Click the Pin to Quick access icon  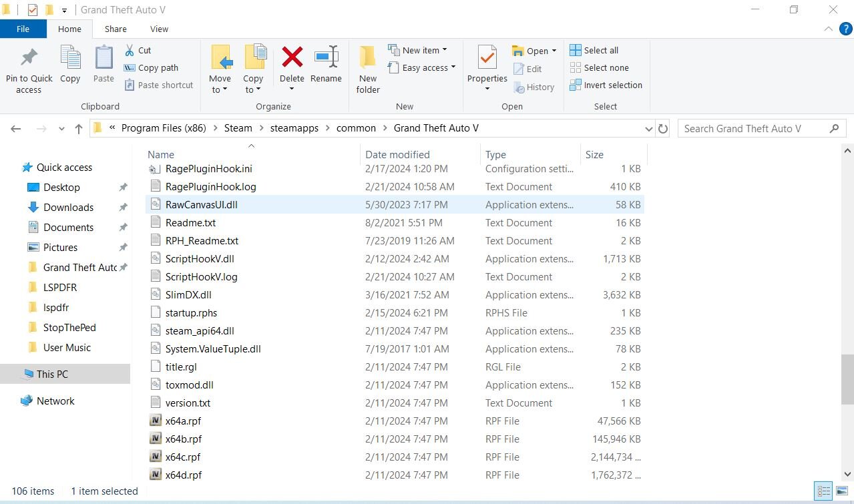click(x=29, y=59)
